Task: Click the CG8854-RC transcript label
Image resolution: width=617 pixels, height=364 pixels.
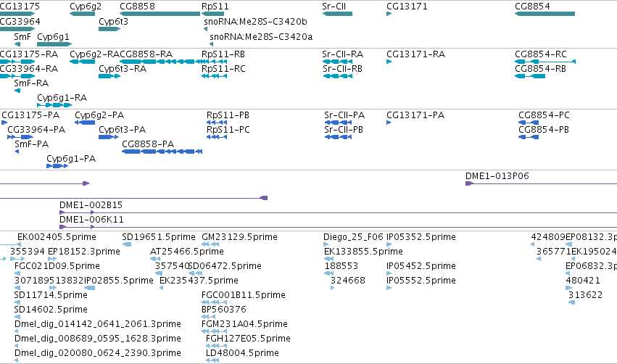Action: [541, 54]
